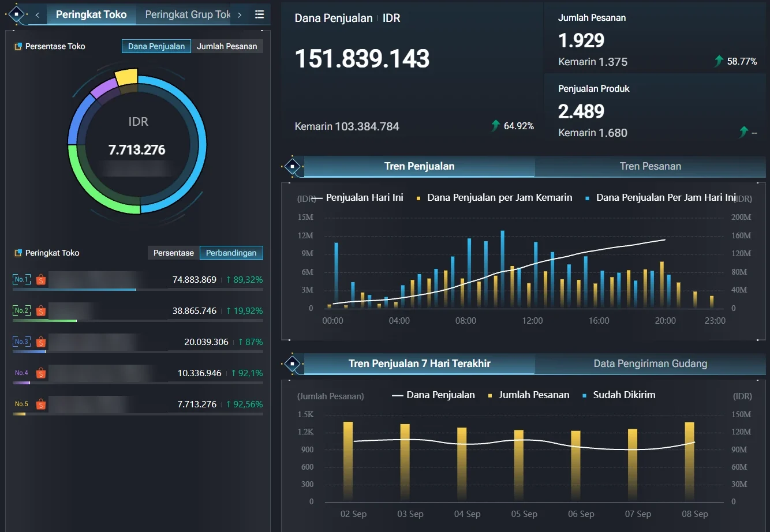This screenshot has height=532, width=770.
Task: Toggle the Penjualan Hari Ini legend series
Action: pyautogui.click(x=357, y=197)
